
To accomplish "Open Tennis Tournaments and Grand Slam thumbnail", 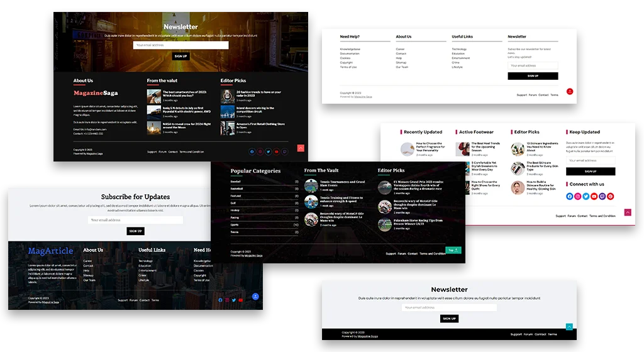I will point(311,186).
